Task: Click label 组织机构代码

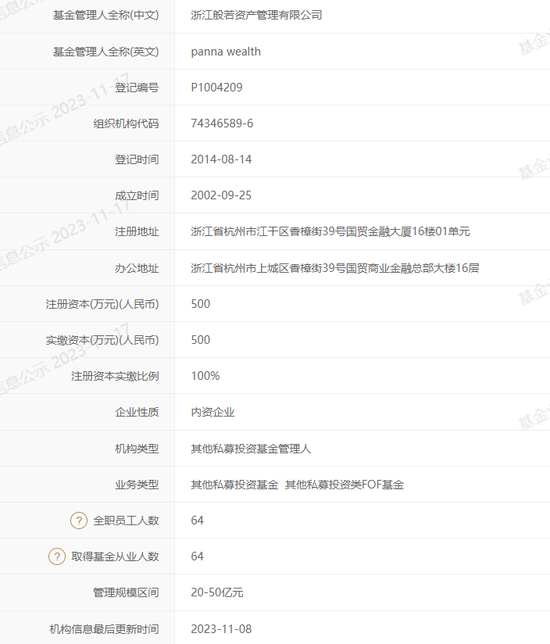Action: tap(126, 124)
